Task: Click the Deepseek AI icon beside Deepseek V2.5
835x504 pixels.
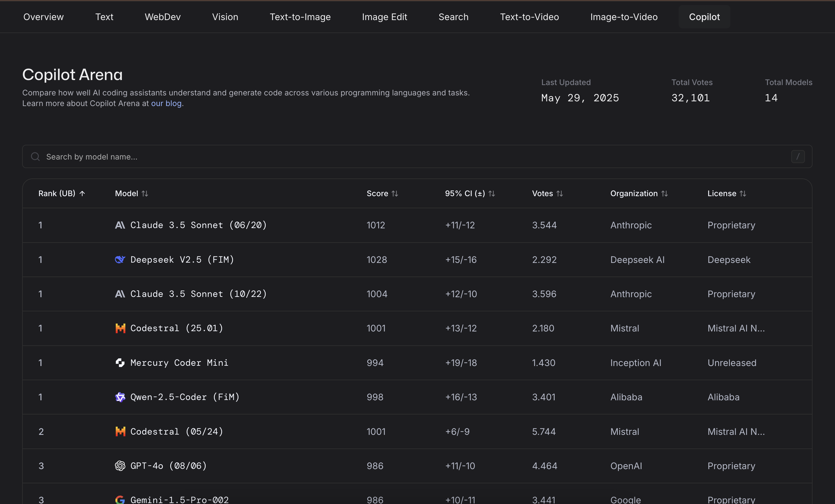Action: 120,260
